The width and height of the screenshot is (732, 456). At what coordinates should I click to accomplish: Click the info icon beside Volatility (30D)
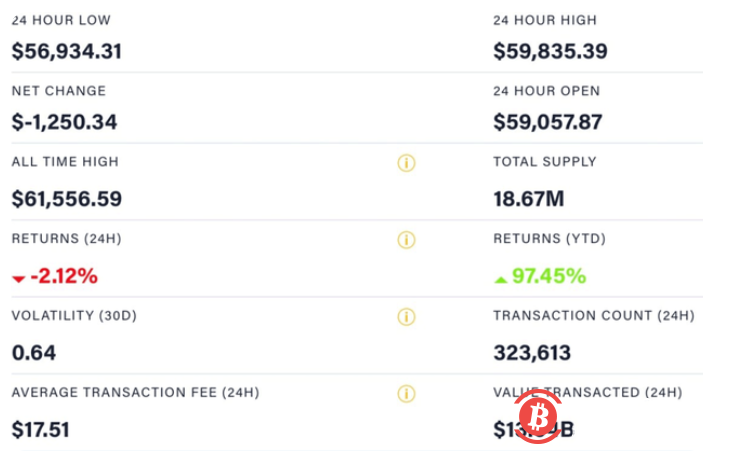click(406, 317)
